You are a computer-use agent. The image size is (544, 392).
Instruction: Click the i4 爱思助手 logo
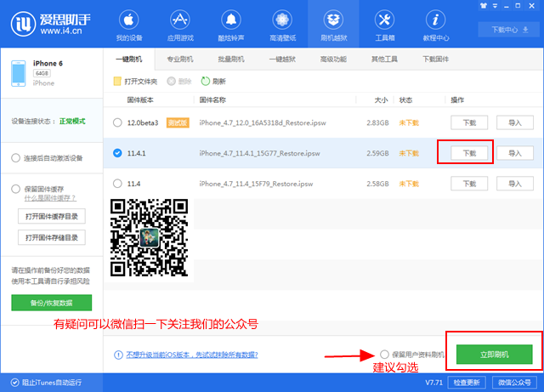[51, 24]
